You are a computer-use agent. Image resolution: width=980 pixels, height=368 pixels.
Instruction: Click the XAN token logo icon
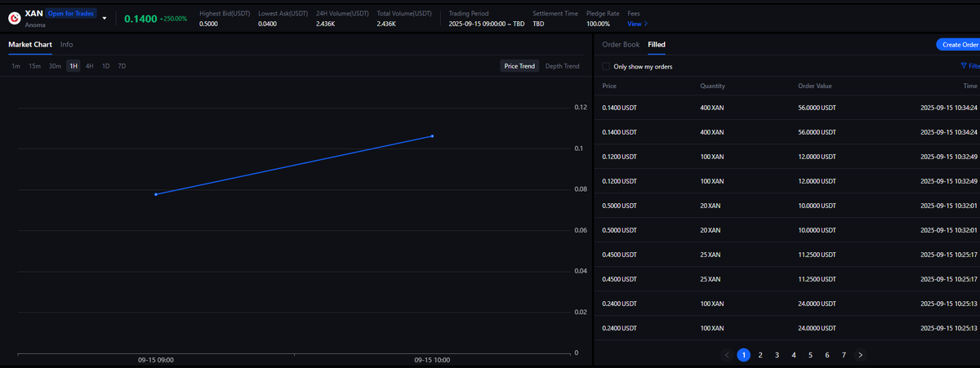point(14,18)
